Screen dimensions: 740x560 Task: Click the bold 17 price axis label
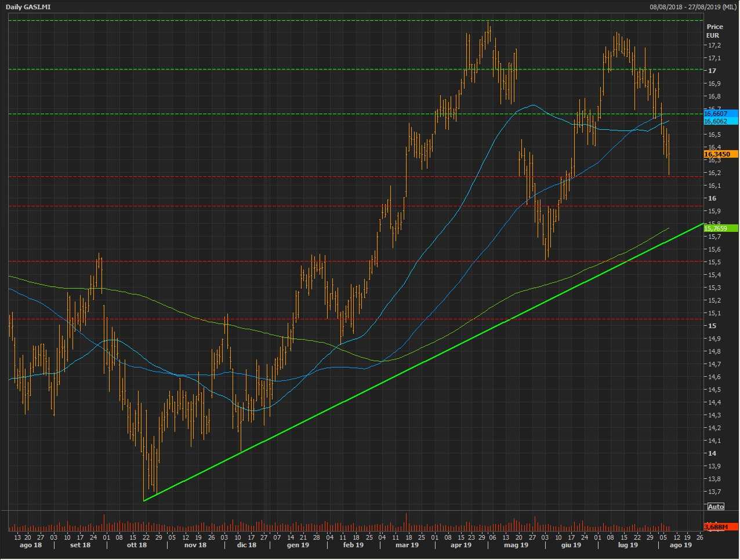click(x=712, y=71)
